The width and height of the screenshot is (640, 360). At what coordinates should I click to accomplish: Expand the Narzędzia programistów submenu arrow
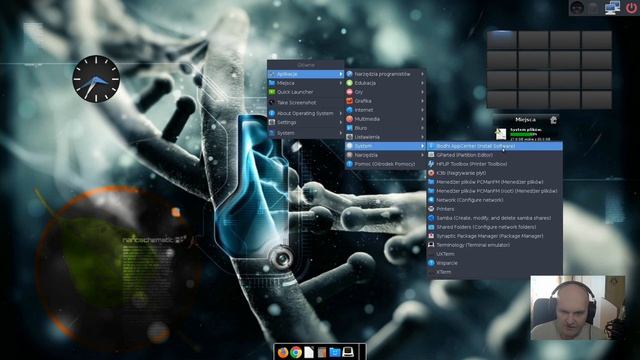point(422,74)
